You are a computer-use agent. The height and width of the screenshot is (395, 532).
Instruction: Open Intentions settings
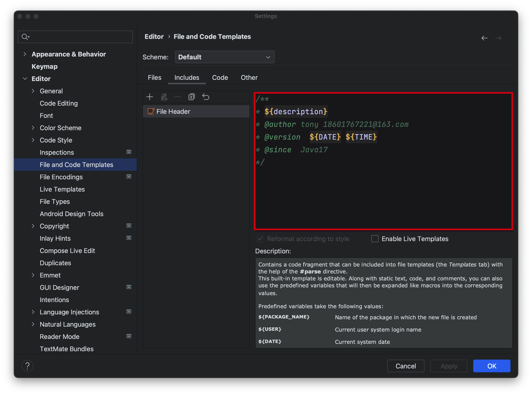[54, 300]
